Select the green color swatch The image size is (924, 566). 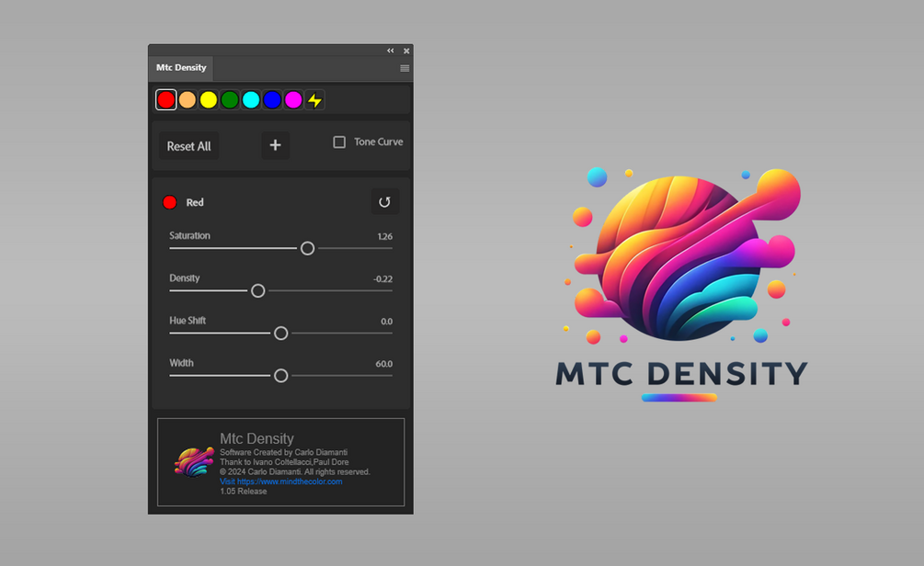tap(230, 99)
